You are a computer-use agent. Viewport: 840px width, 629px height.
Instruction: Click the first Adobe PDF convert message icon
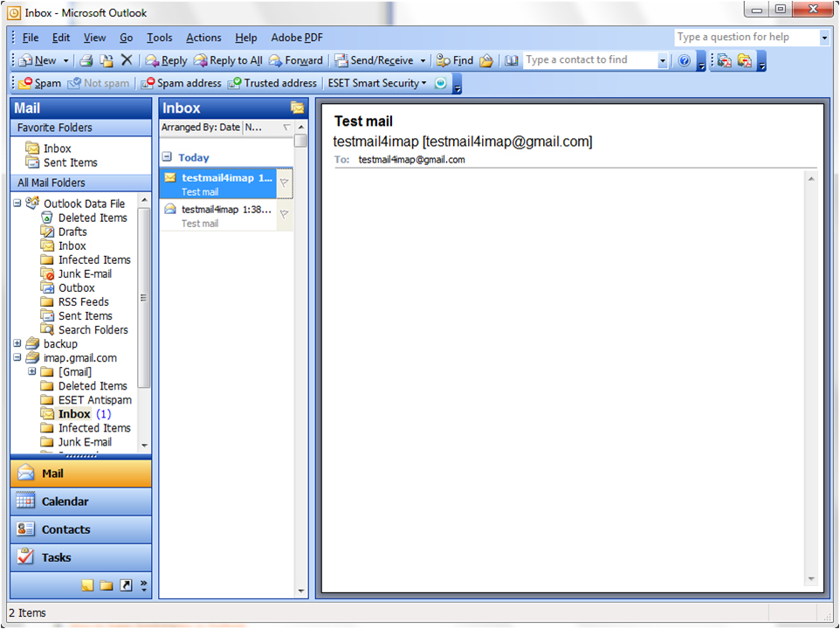click(x=724, y=60)
